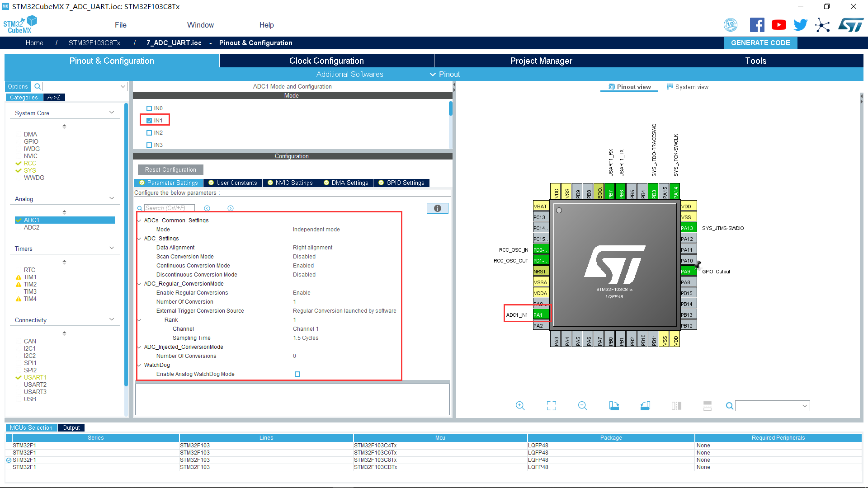This screenshot has width=868, height=488.
Task: Open the Window menu
Action: point(200,25)
